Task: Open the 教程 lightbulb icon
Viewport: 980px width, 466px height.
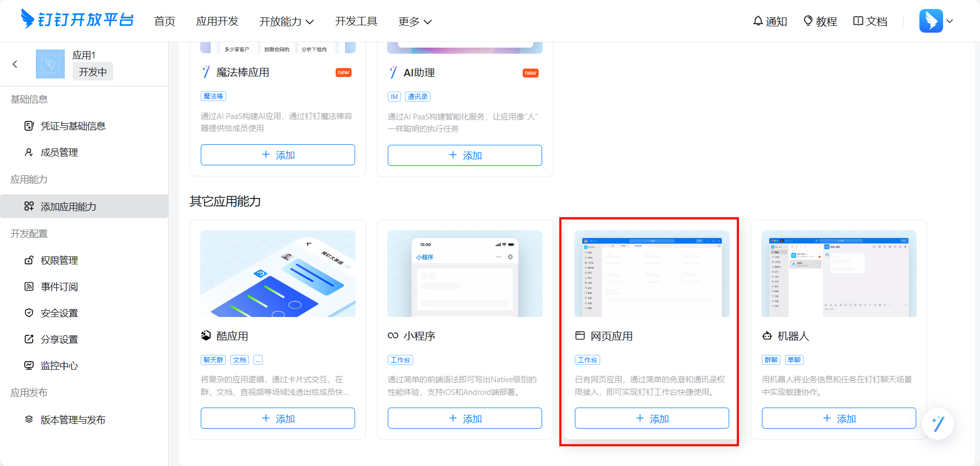Action: 808,21
